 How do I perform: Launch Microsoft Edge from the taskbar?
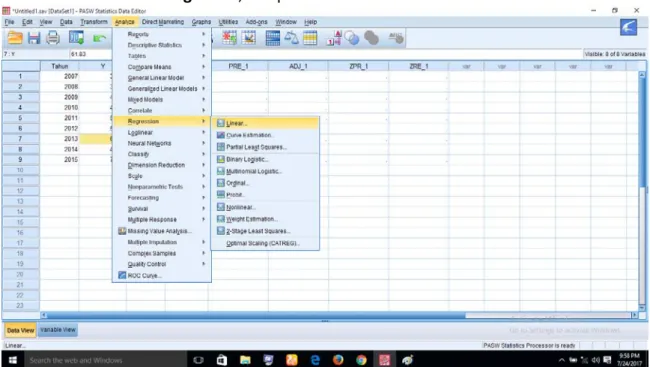pyautogui.click(x=315, y=360)
